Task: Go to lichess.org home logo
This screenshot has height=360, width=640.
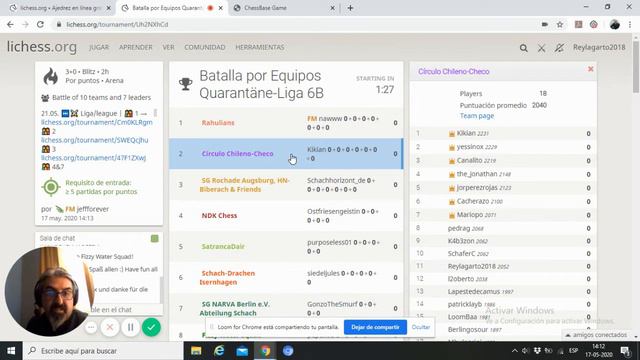Action: coord(42,47)
